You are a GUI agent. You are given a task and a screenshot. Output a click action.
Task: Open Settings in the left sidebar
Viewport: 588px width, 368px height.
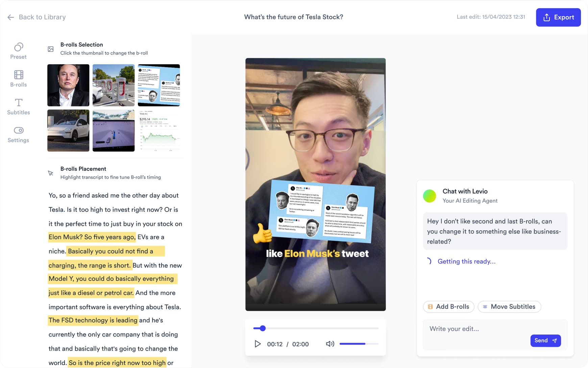point(18,135)
